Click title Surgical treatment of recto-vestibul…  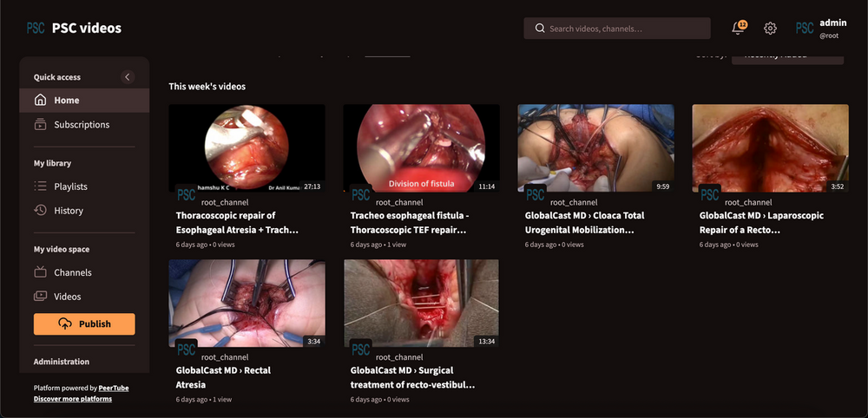[412, 377]
